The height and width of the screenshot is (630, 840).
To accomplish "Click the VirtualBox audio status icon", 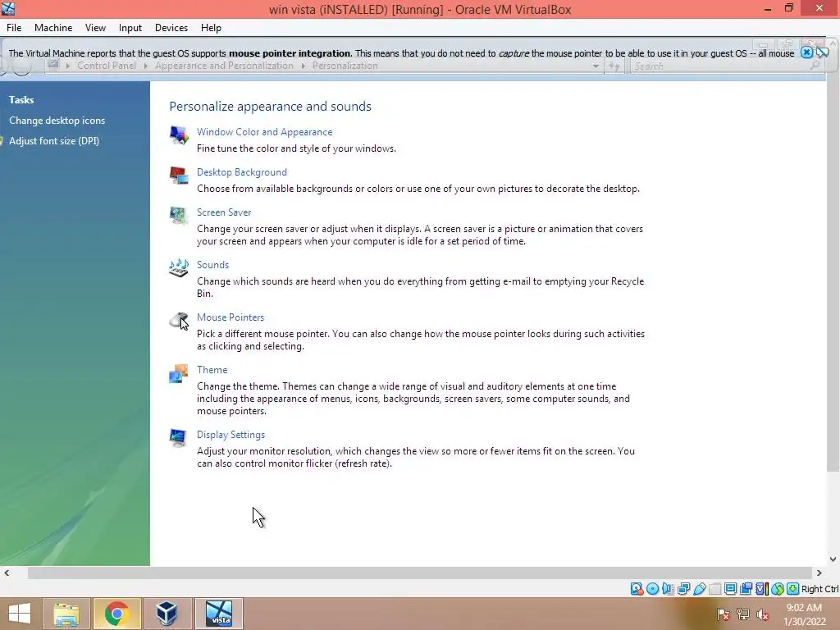I will click(668, 589).
